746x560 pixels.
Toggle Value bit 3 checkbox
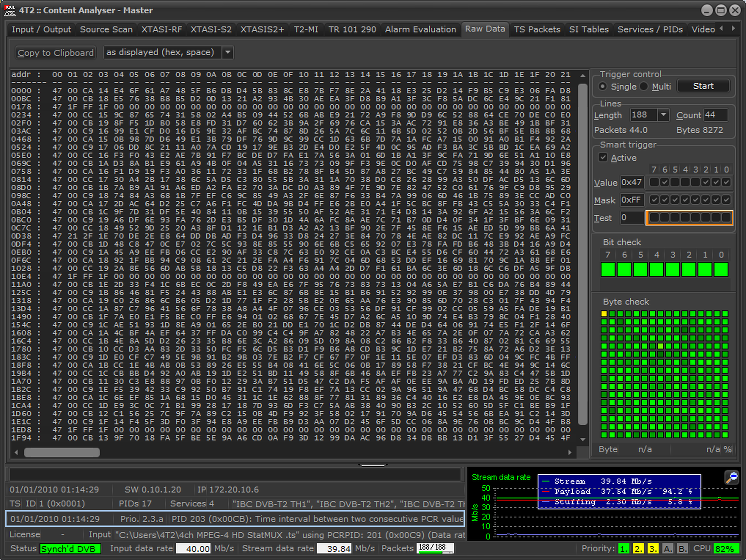(x=696, y=182)
